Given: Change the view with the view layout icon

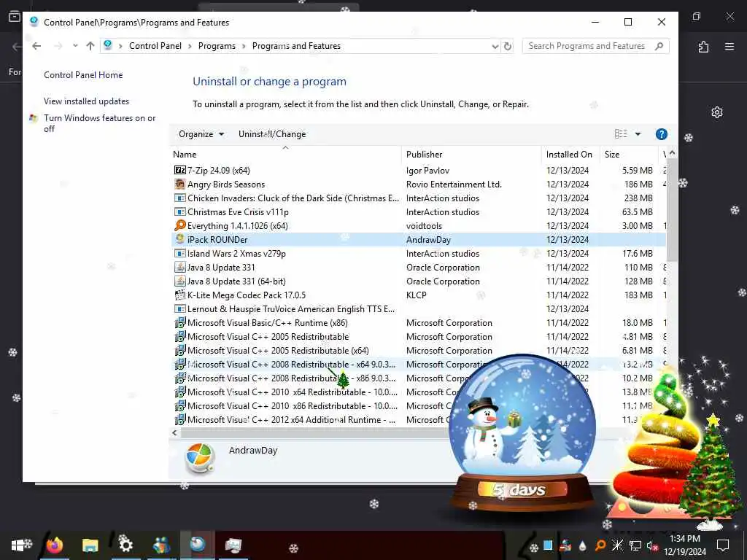Looking at the screenshot, I should click(620, 134).
